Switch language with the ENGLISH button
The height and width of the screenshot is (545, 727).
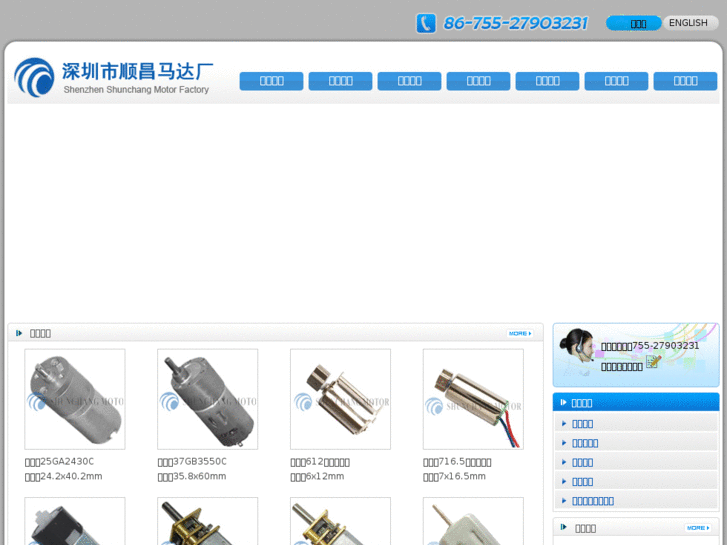tap(690, 23)
